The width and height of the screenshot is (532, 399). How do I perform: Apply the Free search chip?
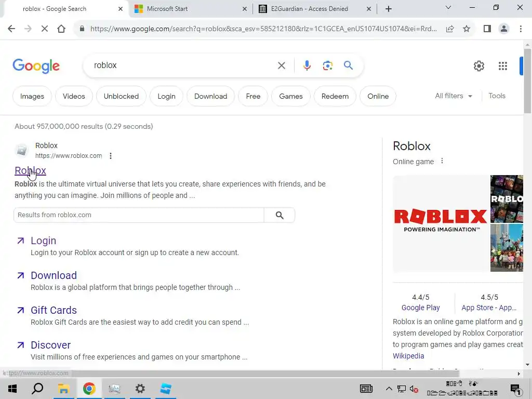253,96
